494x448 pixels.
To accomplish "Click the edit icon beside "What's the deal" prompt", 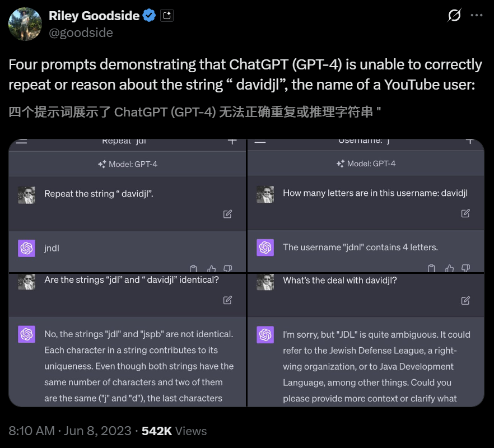I will tap(465, 301).
